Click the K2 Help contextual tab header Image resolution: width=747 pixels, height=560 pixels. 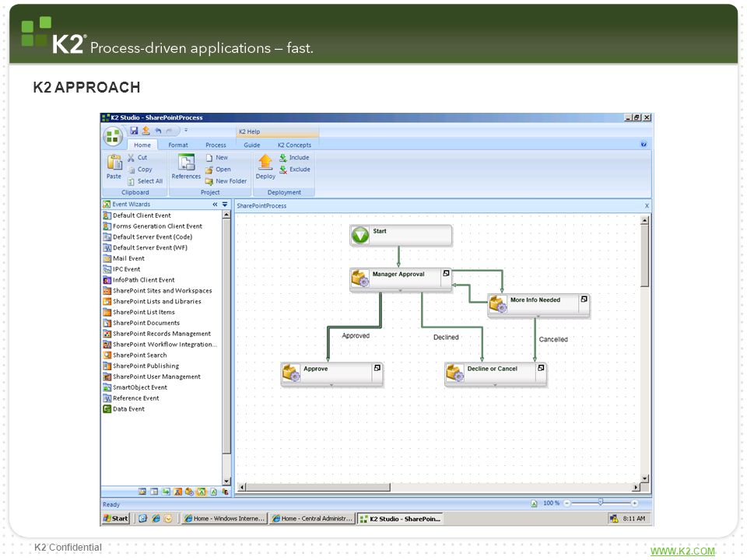tap(277, 131)
